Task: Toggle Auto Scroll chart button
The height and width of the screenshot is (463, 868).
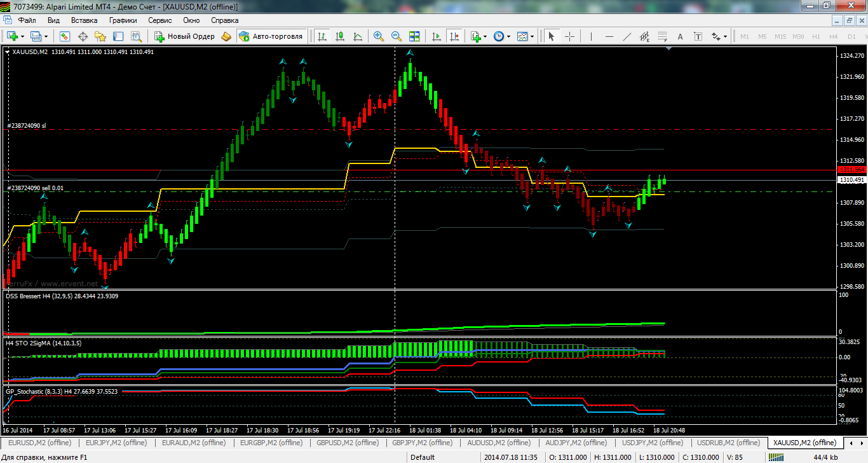Action: [x=436, y=36]
